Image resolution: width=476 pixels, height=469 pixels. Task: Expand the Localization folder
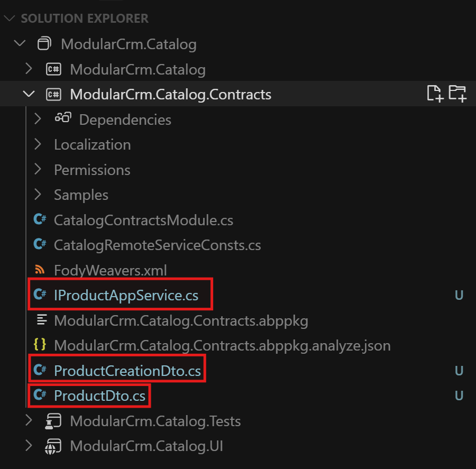click(37, 144)
